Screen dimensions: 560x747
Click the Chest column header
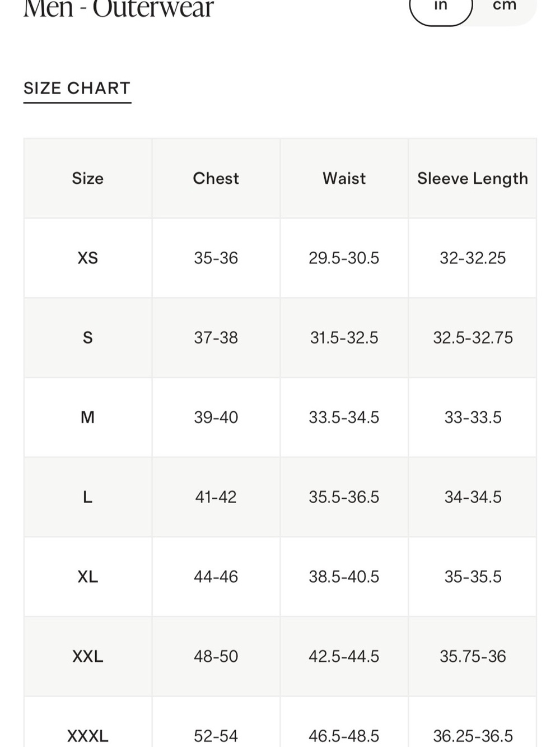[216, 178]
